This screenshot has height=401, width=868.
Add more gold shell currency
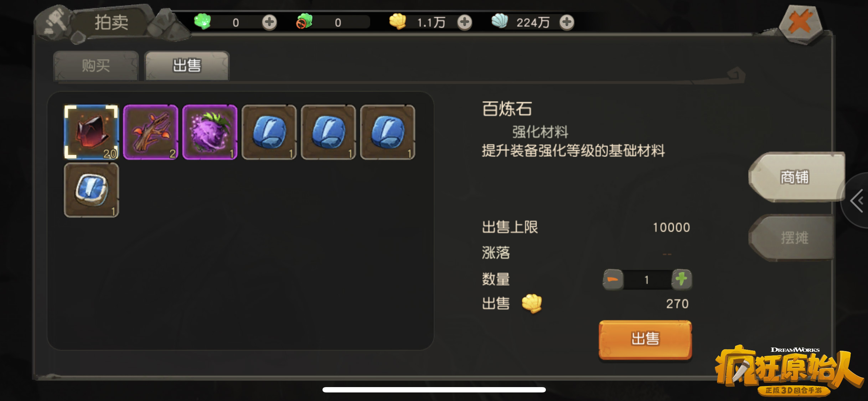[x=464, y=22]
